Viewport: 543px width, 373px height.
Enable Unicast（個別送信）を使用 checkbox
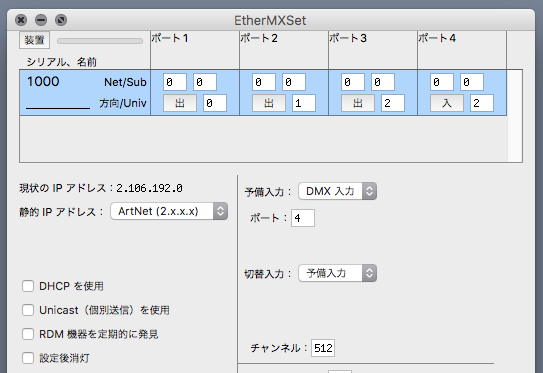pos(28,310)
